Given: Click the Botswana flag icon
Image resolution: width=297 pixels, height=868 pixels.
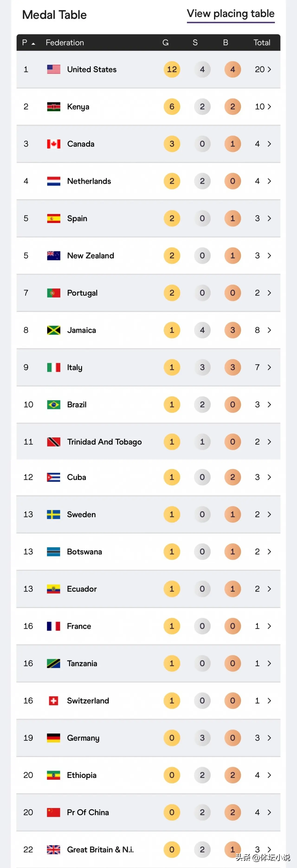Looking at the screenshot, I should [54, 552].
